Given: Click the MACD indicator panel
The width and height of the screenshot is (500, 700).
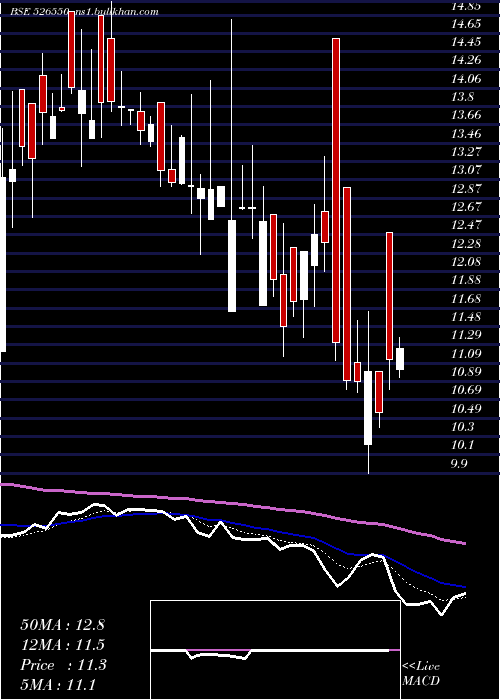Looking at the screenshot, I should (275, 650).
